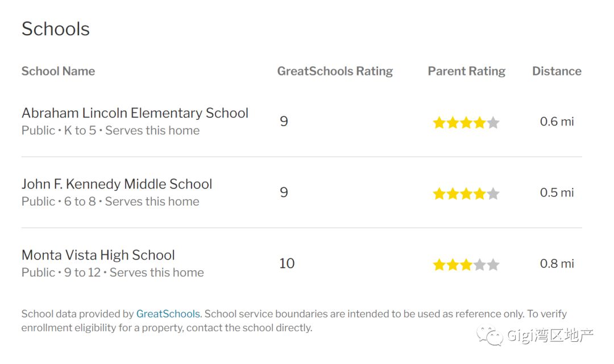Click the rating 9 for Abraham Lincoln Elementary
Viewport: 614px width, 364px height.
point(284,122)
